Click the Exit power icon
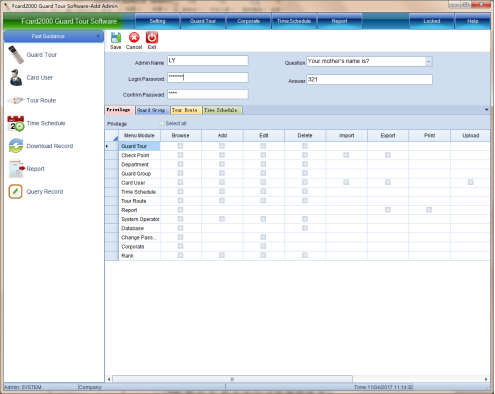495x394 pixels. click(152, 37)
